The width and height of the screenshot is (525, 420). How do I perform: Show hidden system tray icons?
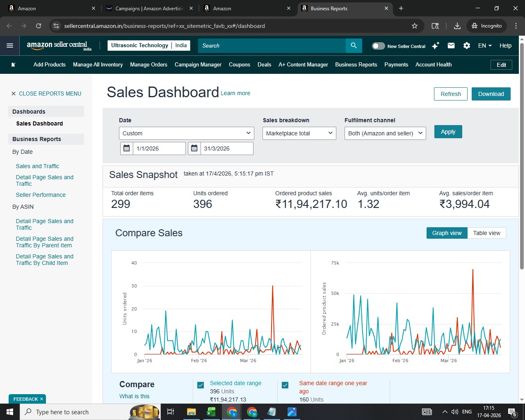(445, 412)
